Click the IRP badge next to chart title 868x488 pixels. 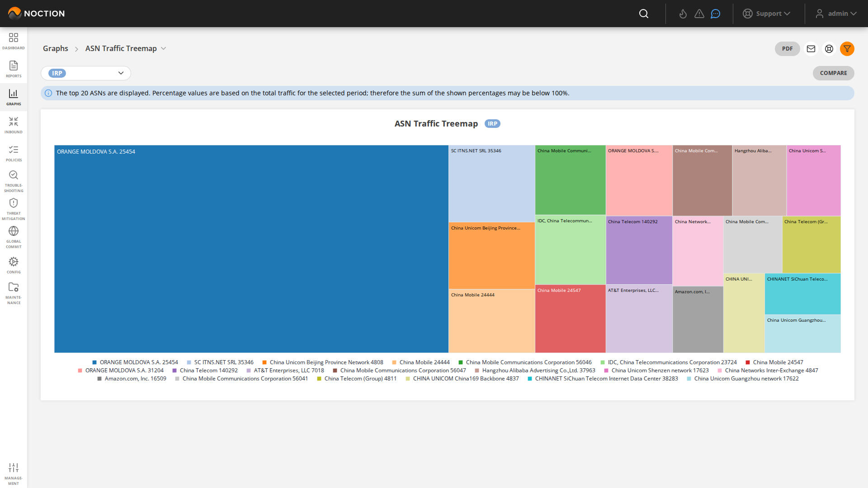[492, 124]
